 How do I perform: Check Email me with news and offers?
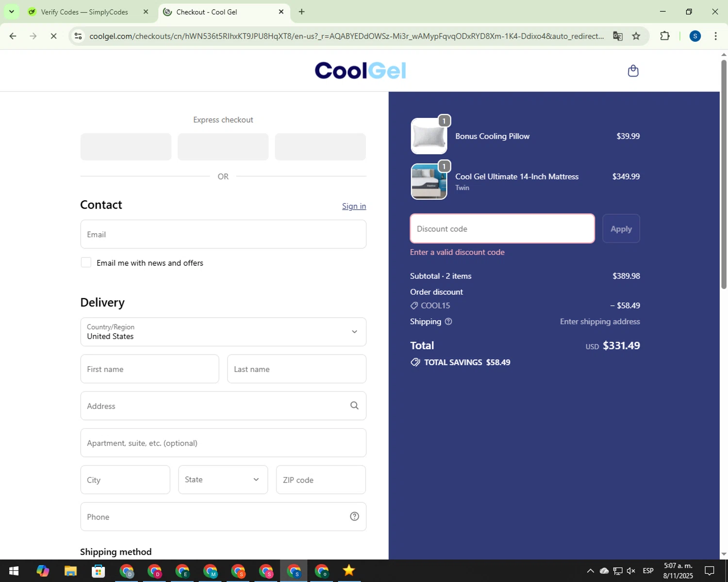coord(86,262)
